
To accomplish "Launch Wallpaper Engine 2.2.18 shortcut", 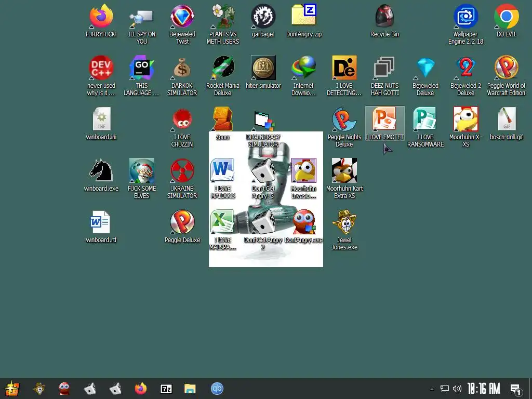I will [465, 24].
